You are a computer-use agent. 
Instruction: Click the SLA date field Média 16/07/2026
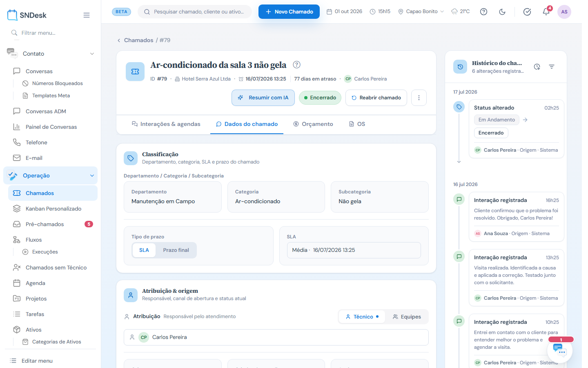(354, 250)
